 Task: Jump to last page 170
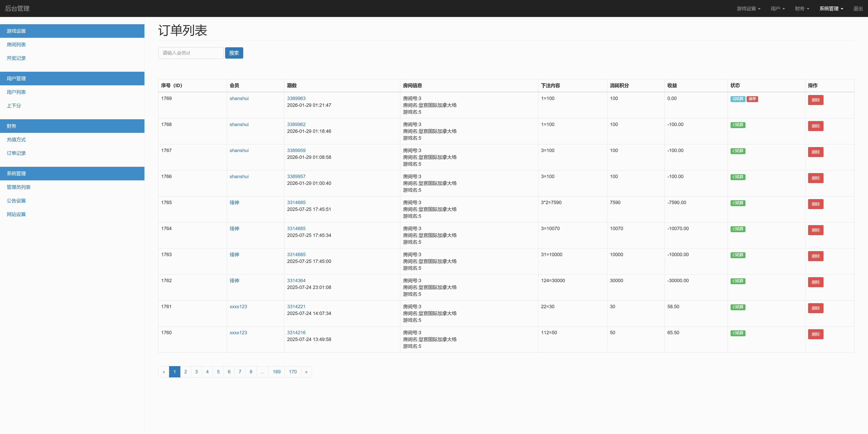point(292,372)
